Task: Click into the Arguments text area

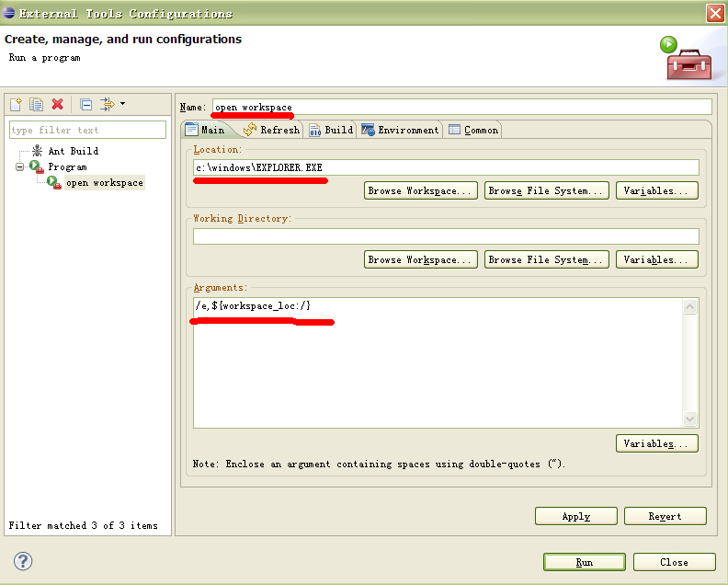Action: pos(438,362)
